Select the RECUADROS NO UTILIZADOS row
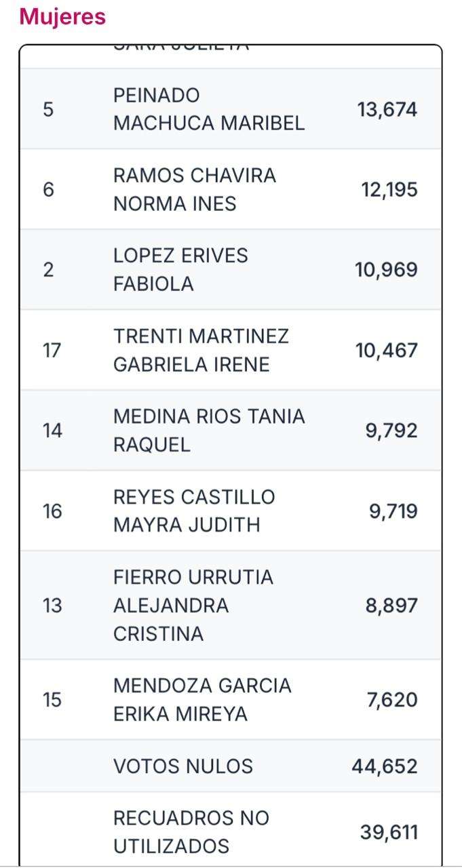The image size is (462, 868). tap(191, 832)
